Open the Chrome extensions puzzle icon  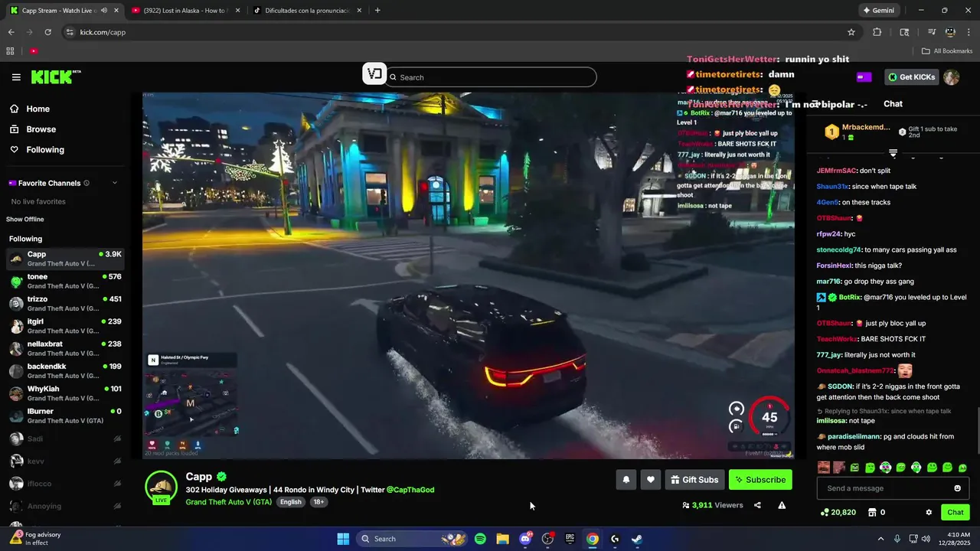click(x=877, y=32)
